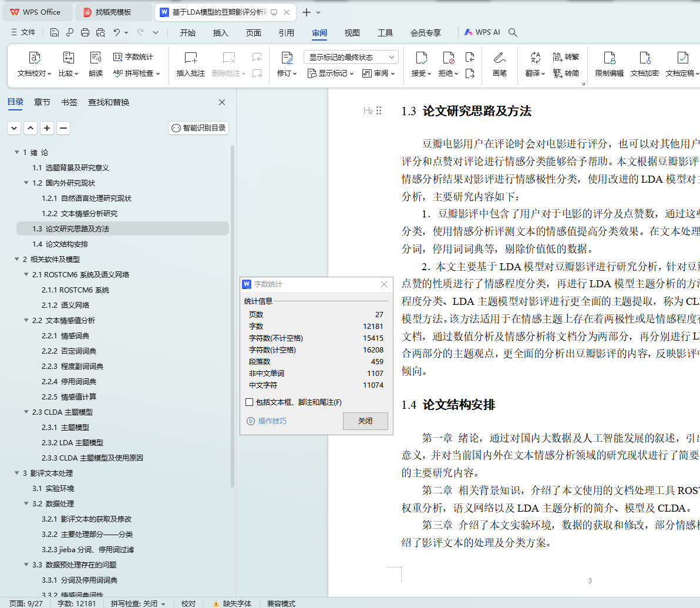This screenshot has height=608, width=700.
Task: Collapse 2.2 文本情感值分析 node
Action: [x=26, y=320]
